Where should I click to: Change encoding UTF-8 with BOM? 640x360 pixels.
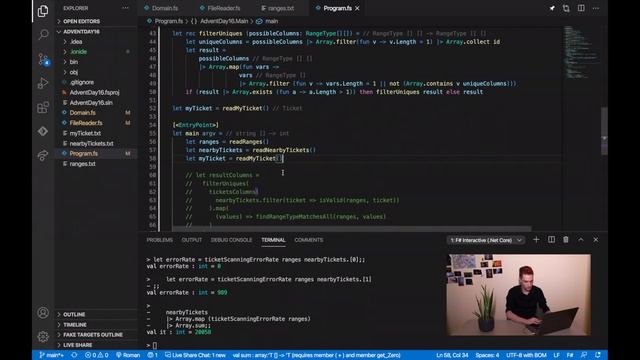(x=526, y=355)
